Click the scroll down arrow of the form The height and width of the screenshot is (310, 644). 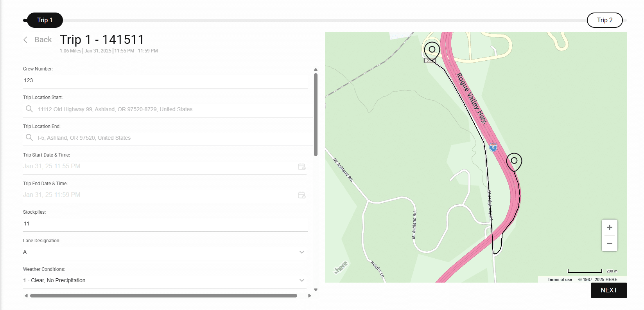[x=316, y=290]
